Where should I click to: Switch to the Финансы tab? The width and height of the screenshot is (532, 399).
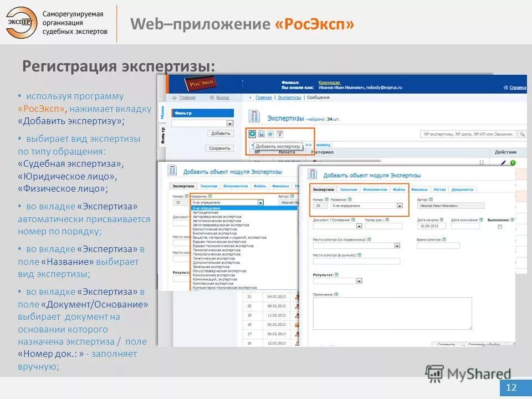[x=420, y=189]
